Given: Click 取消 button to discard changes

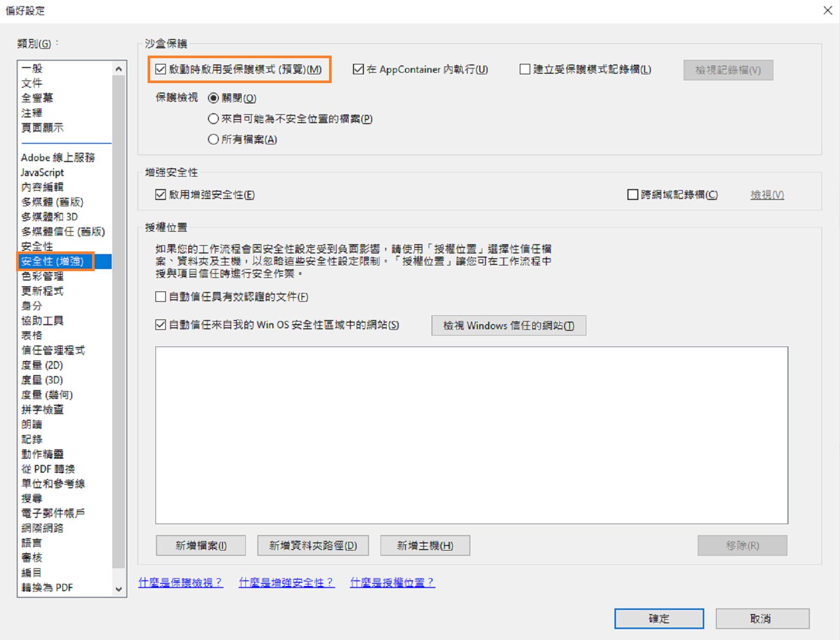Looking at the screenshot, I should [x=763, y=619].
